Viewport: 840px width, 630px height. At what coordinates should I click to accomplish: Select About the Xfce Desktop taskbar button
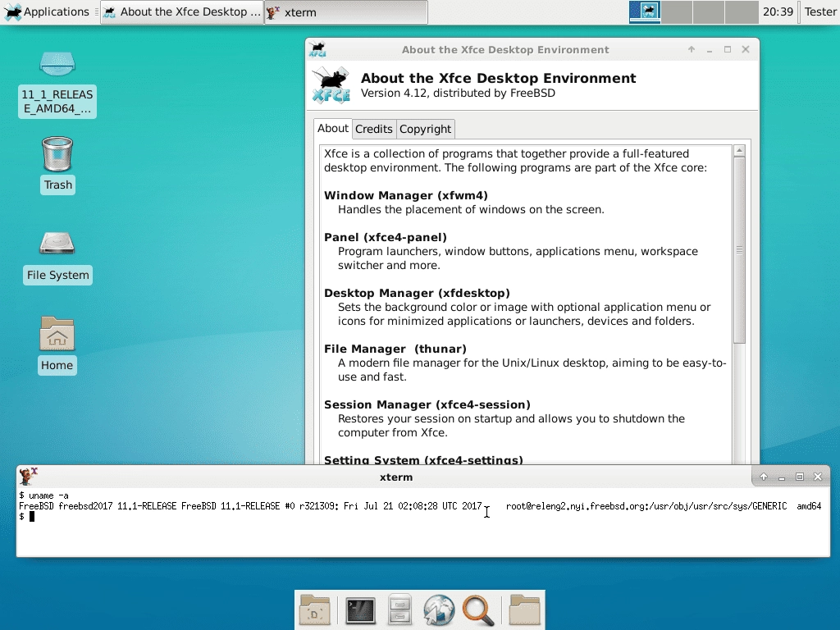click(182, 11)
